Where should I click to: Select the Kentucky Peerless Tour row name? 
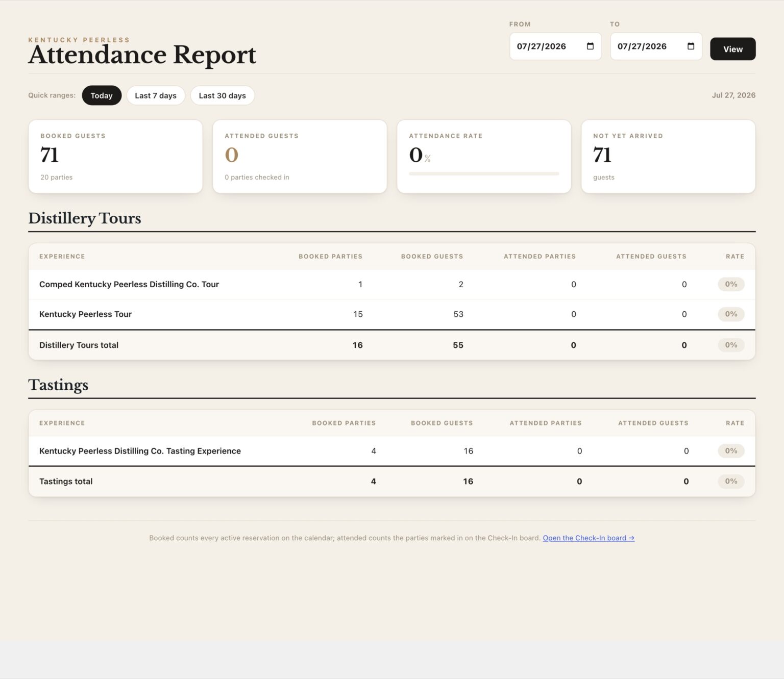(x=85, y=314)
